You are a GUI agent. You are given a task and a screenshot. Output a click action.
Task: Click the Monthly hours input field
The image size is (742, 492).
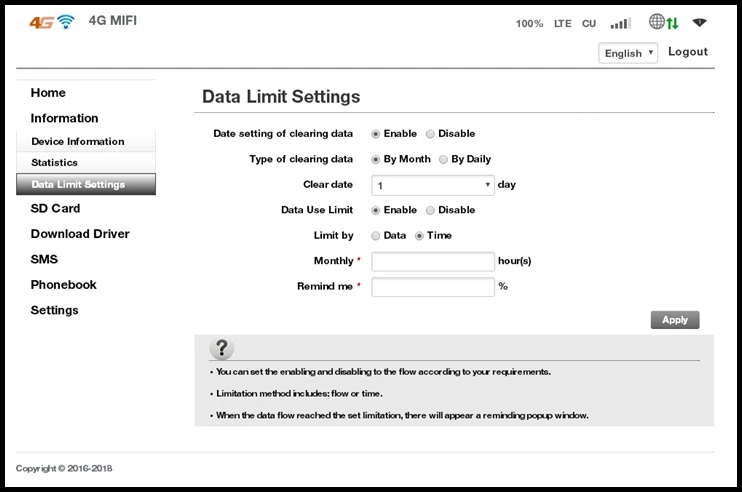click(433, 261)
